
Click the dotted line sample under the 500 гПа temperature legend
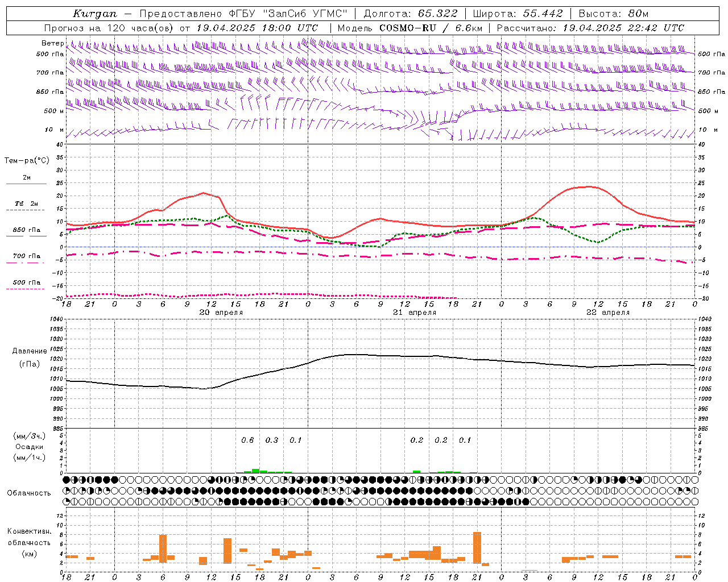[25, 289]
